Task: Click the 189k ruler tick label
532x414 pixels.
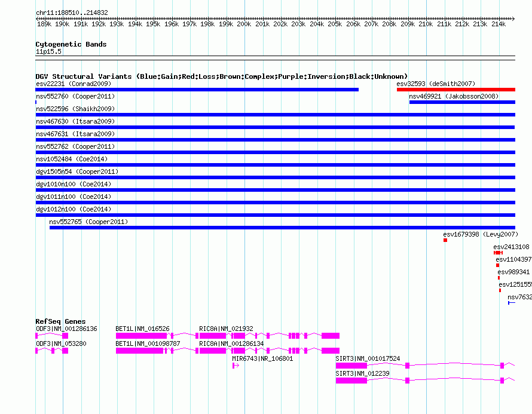Action: (x=44, y=24)
